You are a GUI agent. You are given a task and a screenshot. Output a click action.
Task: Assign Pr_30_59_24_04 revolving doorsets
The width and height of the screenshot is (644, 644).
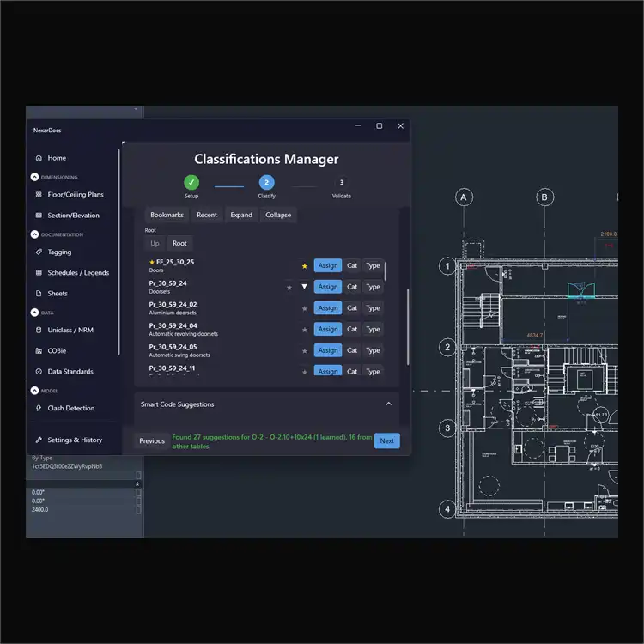coord(328,329)
